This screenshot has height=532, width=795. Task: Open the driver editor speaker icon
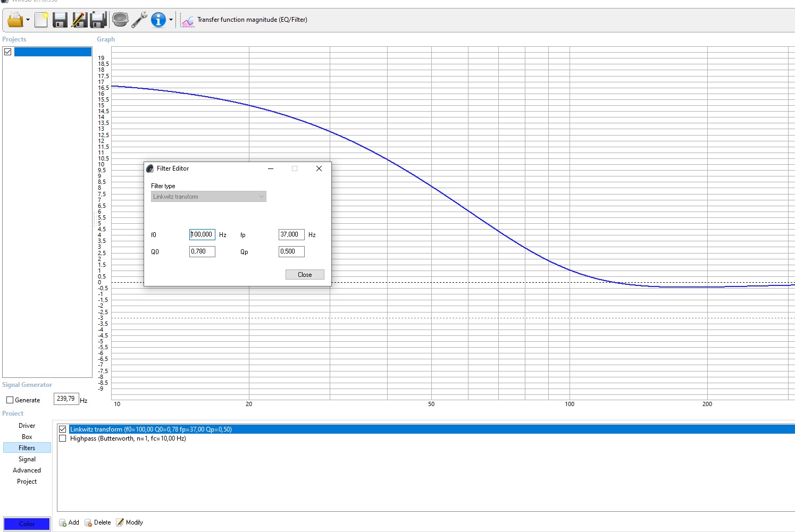coord(120,20)
